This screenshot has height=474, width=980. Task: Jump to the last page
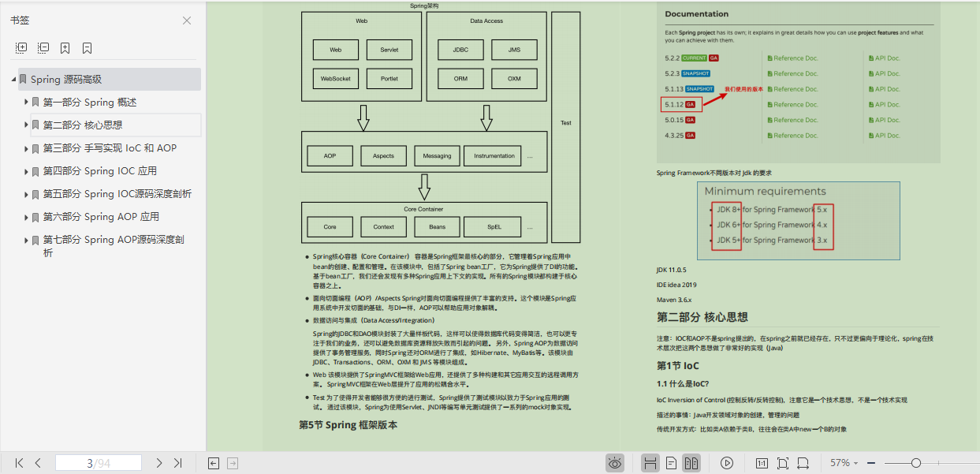(178, 463)
